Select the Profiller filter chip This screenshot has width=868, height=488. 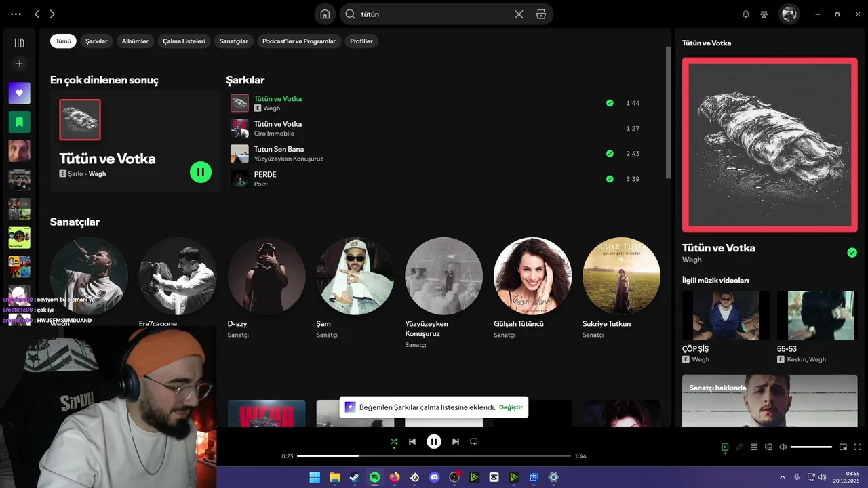361,41
